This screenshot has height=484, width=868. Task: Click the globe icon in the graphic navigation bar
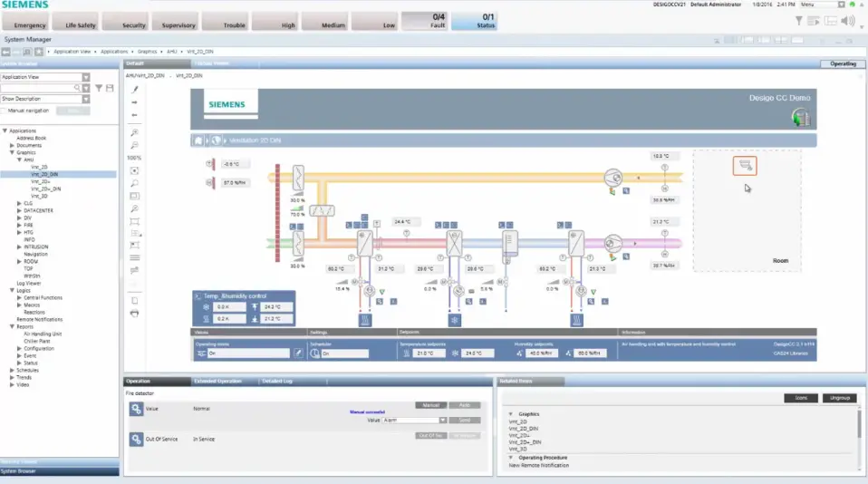click(216, 140)
